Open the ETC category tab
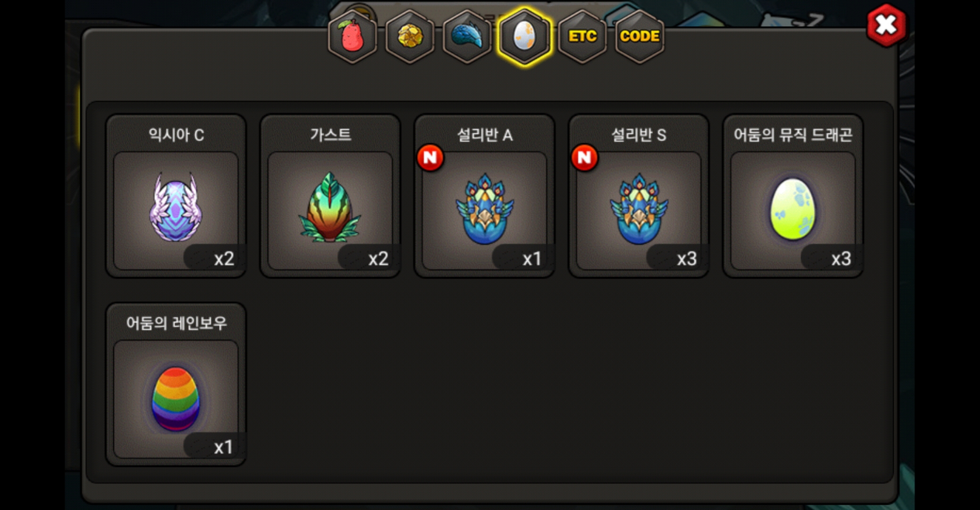Screen dimensions: 980x510 click(582, 36)
